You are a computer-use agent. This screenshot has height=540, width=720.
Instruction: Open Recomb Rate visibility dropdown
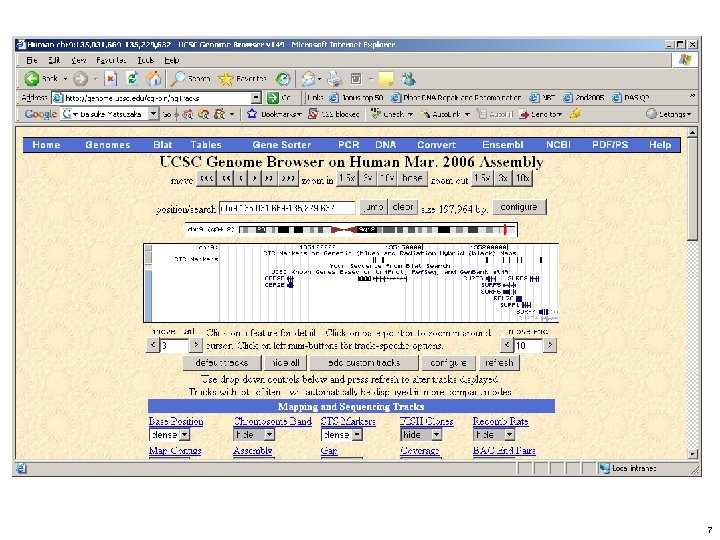pos(509,434)
